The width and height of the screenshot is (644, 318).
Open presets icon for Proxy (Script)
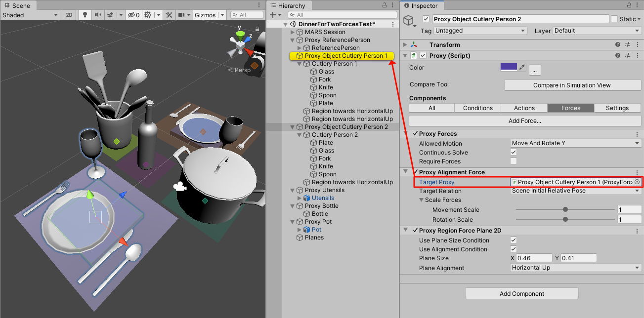(627, 56)
